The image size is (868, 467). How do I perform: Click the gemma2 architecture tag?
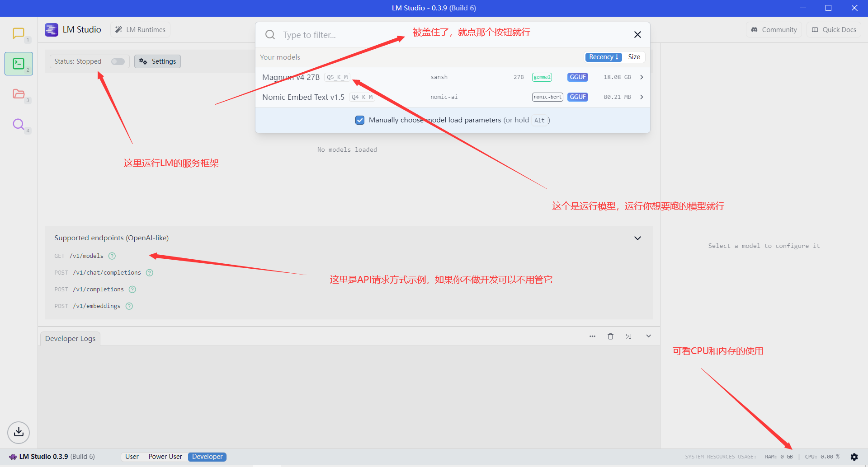pos(542,77)
